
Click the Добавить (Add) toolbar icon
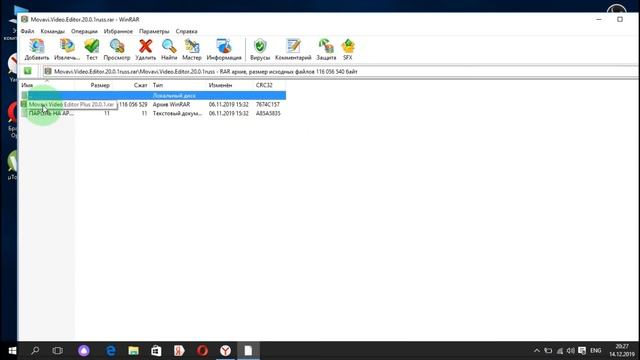tap(37, 49)
